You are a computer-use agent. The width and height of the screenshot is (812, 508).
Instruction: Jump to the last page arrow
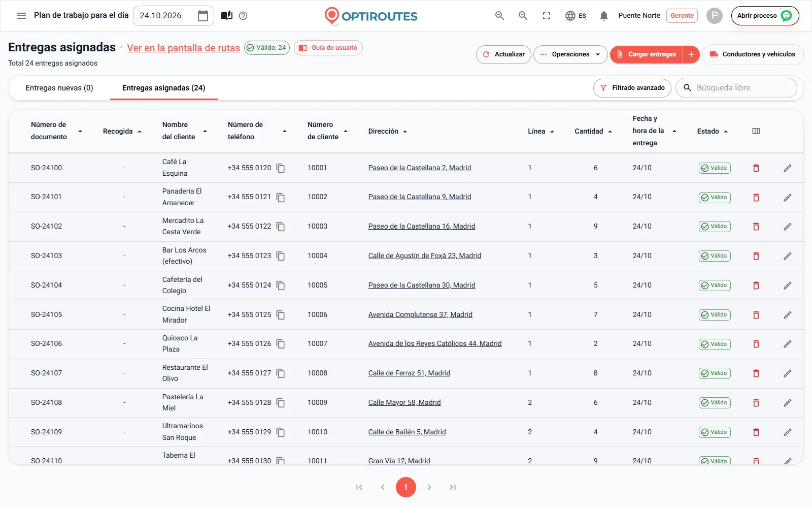(453, 487)
